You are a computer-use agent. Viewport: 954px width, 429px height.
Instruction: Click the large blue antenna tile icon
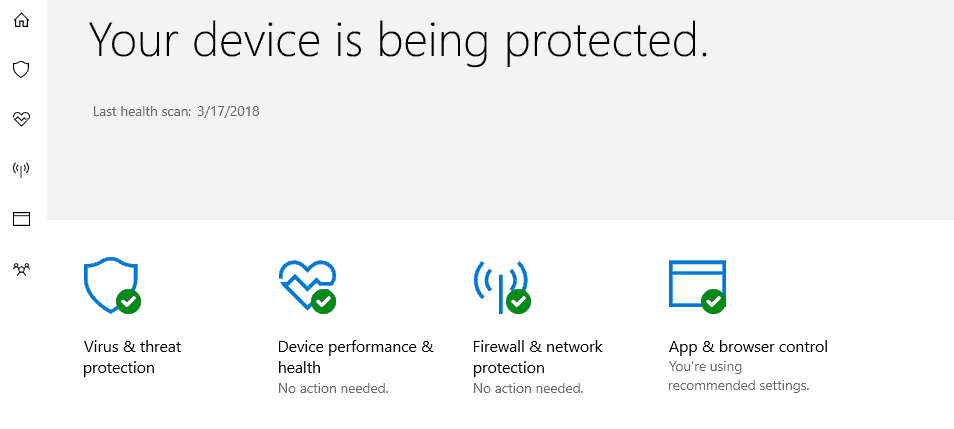(502, 287)
